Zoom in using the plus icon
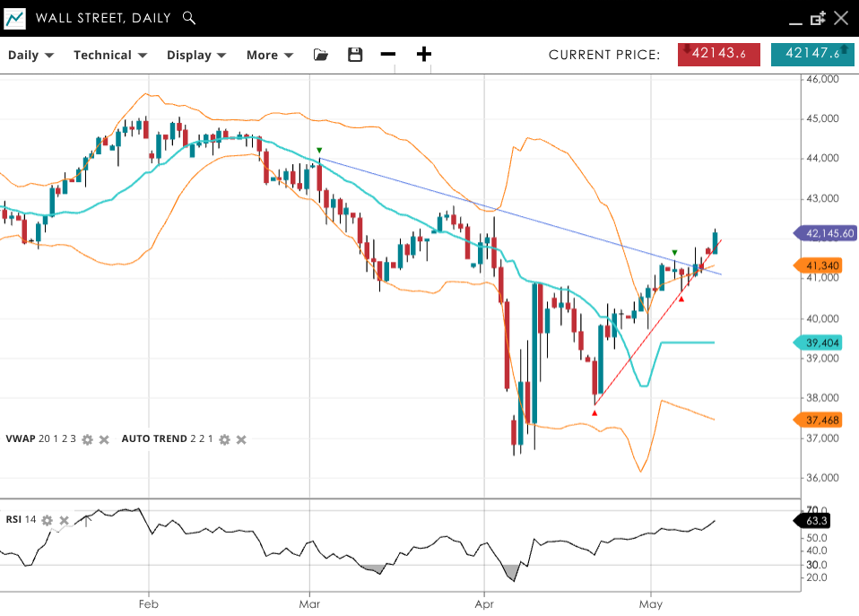Screen dimensions: 859x616 424,55
